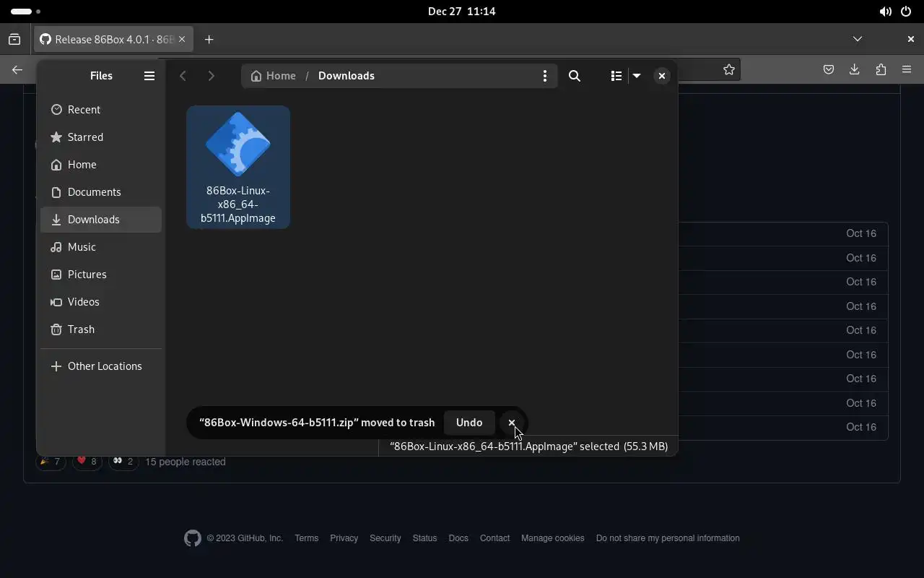Open the Firefox downloads panel
The image size is (924, 578).
click(x=855, y=70)
